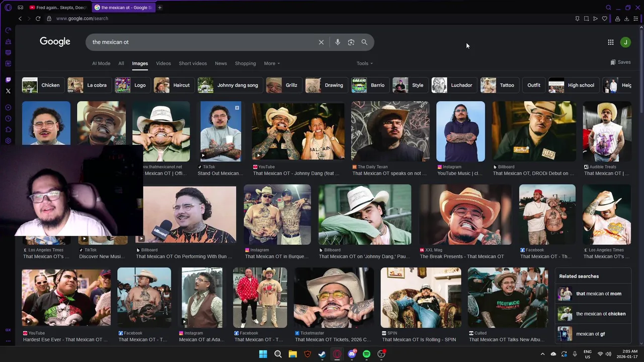Click the pin icon in address bar
Image resolution: width=644 pixels, height=362 pixels.
(x=577, y=19)
